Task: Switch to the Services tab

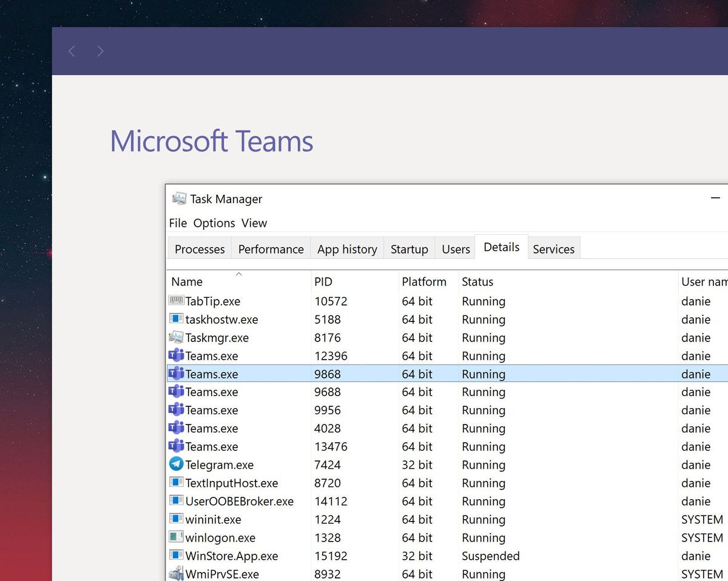Action: 553,249
